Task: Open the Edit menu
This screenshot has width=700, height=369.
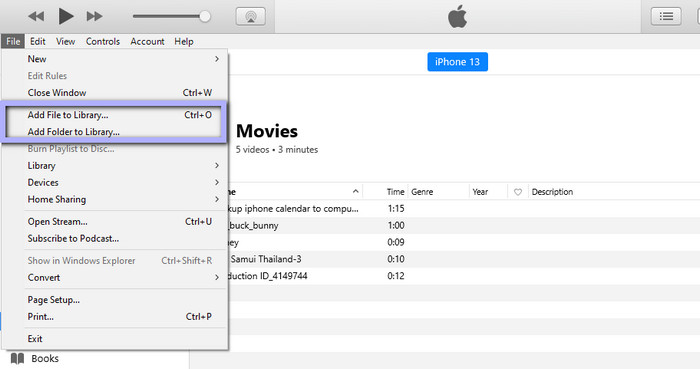Action: pyautogui.click(x=38, y=41)
